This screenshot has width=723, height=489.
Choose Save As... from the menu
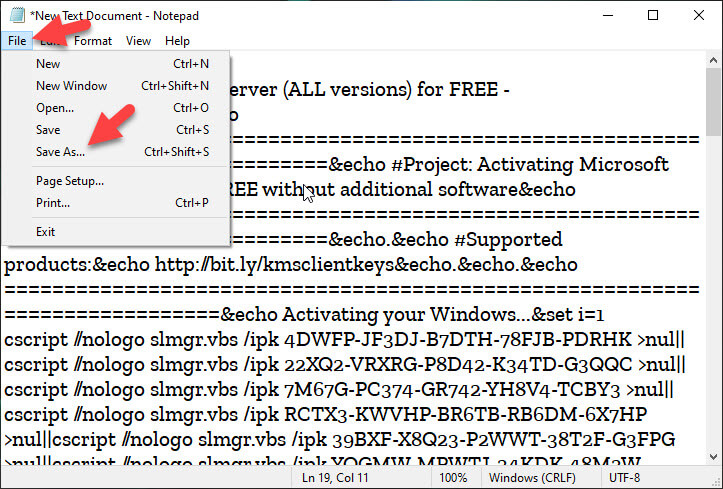[x=60, y=152]
